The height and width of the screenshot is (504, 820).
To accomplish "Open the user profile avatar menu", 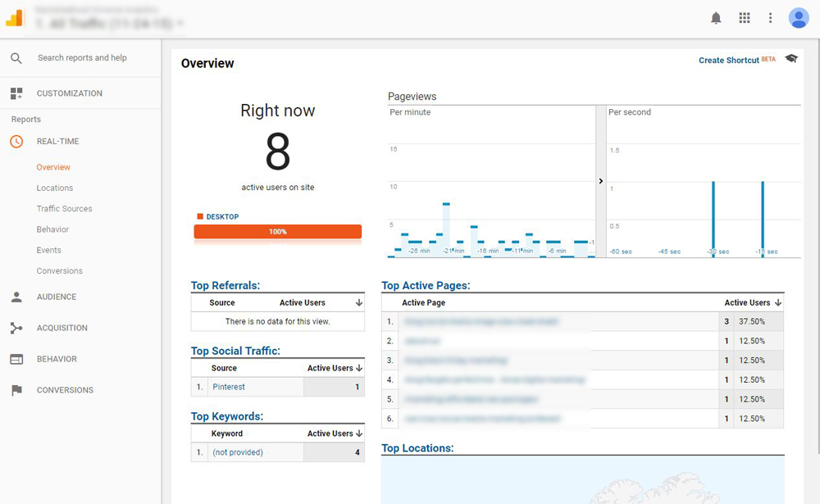I will tap(799, 17).
